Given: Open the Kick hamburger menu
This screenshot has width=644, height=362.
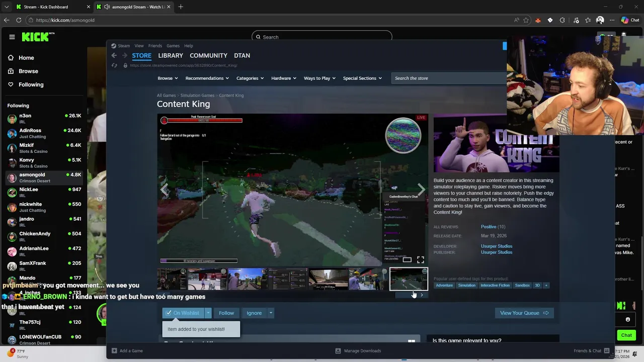Looking at the screenshot, I should click(x=12, y=37).
